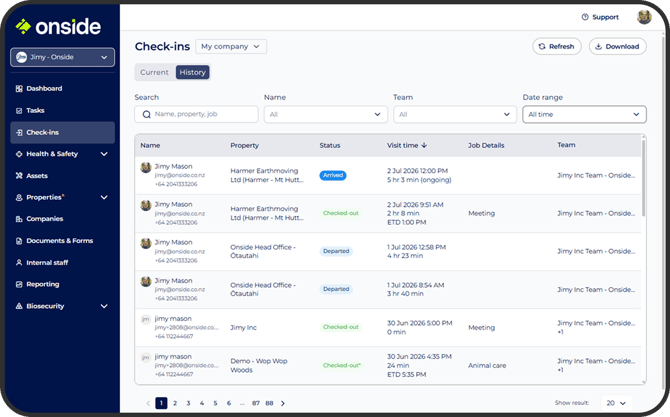Open Internal staff in sidebar
Viewport: 670px width, 417px height.
[x=62, y=262]
